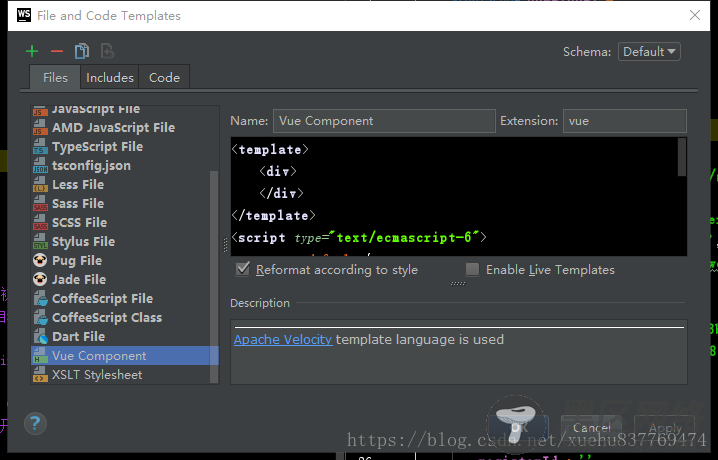The width and height of the screenshot is (718, 460).
Task: Confirm with the OK button
Action: pyautogui.click(x=519, y=428)
